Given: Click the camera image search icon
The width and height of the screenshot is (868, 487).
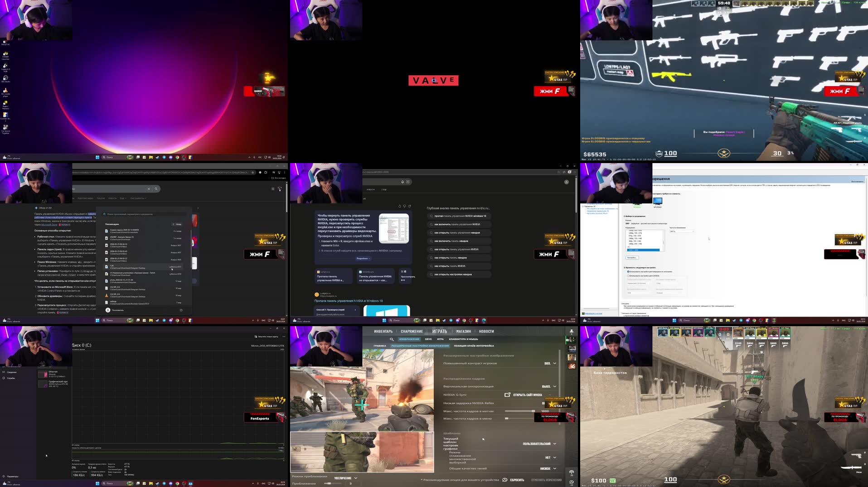Looking at the screenshot, I should click(408, 182).
